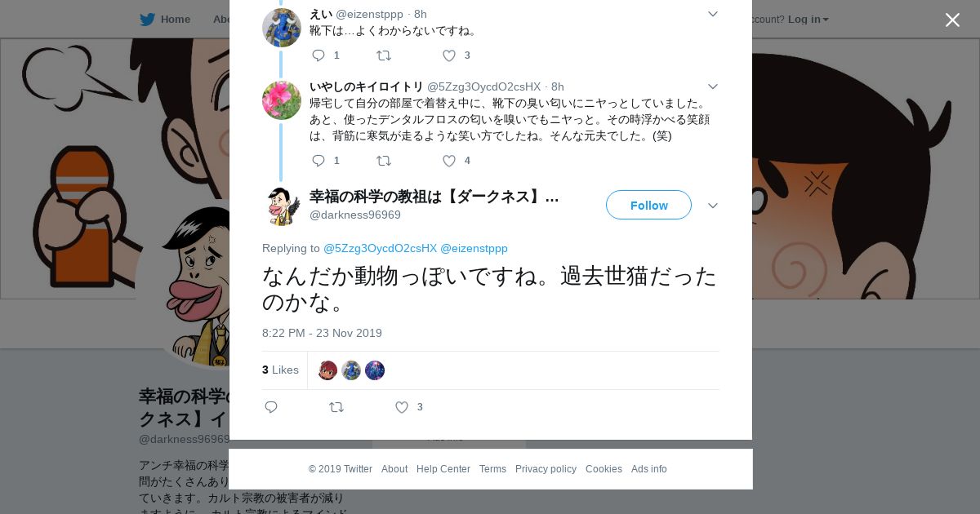Retweet えい's tweet about socks
Screen dimensions: 980x514
(x=383, y=55)
